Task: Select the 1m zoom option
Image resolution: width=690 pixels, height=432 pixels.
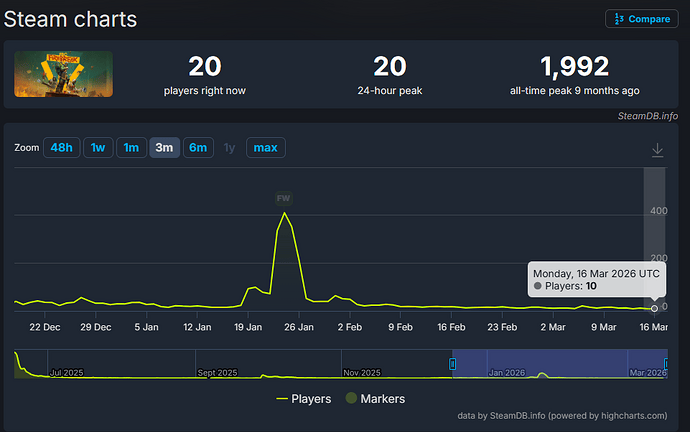Action: (130, 148)
